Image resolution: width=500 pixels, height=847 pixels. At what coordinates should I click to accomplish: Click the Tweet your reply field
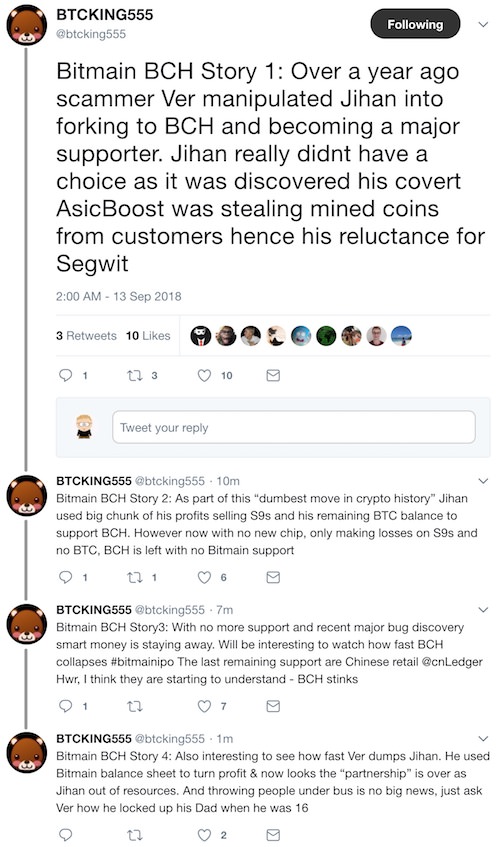[294, 427]
